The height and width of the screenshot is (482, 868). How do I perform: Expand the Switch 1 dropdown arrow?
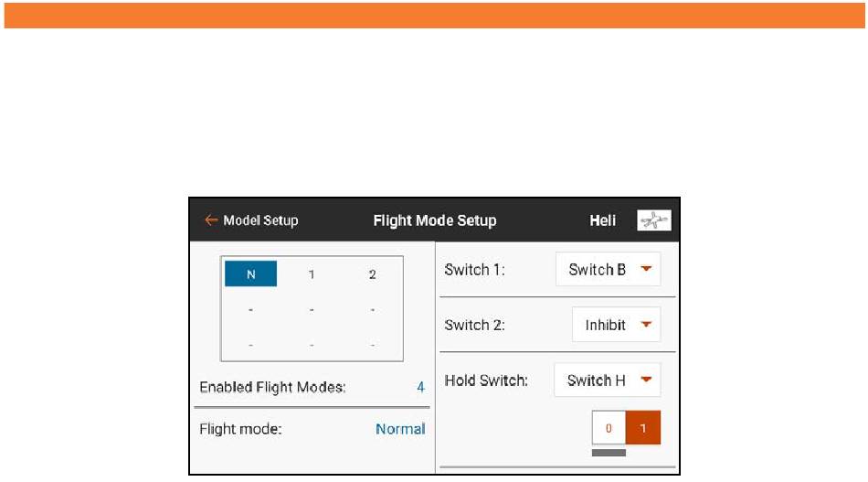pyautogui.click(x=646, y=269)
